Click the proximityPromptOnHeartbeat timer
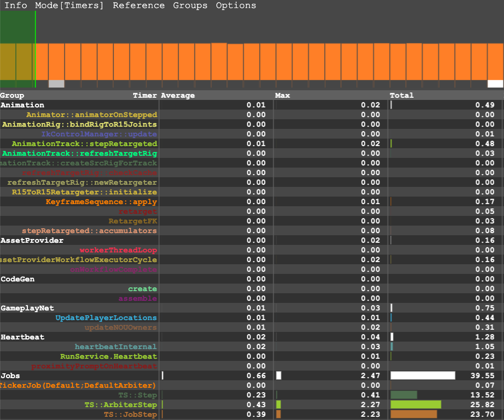 [x=94, y=366]
